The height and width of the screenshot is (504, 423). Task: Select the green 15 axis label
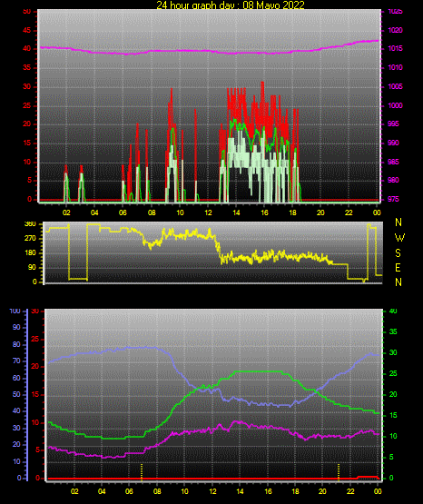[x=393, y=415]
